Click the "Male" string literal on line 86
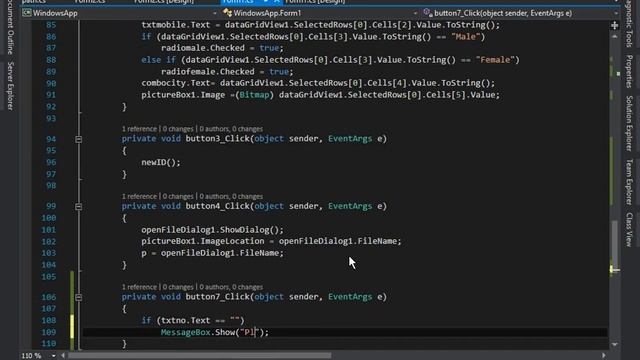The image size is (640, 360). (x=466, y=37)
